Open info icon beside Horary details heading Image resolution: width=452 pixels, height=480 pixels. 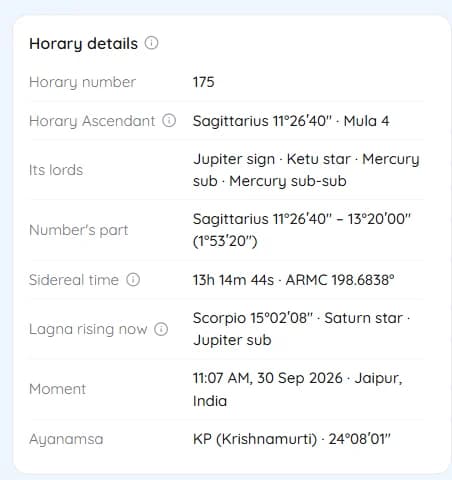(x=151, y=43)
